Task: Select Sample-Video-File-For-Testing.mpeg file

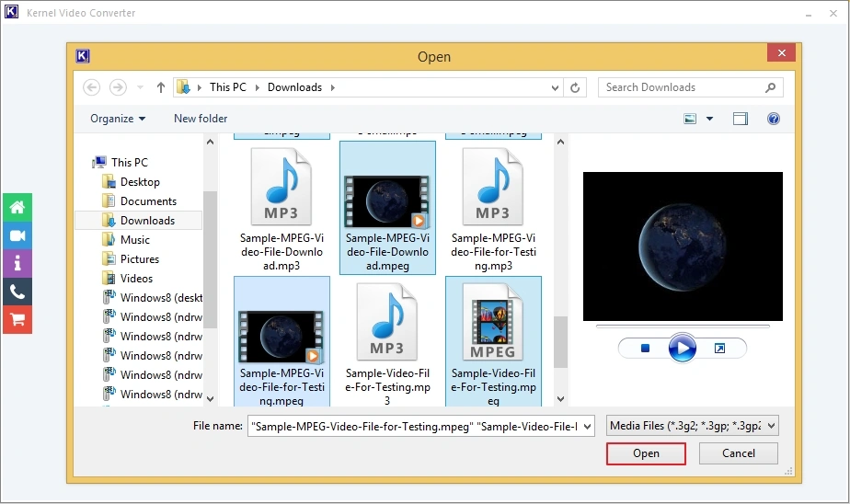Action: pos(493,341)
